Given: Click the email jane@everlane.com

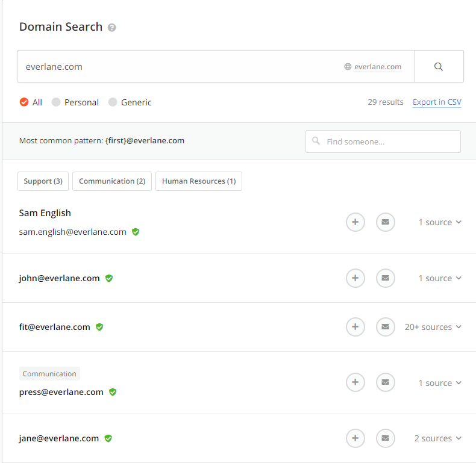Looking at the screenshot, I should tap(59, 438).
